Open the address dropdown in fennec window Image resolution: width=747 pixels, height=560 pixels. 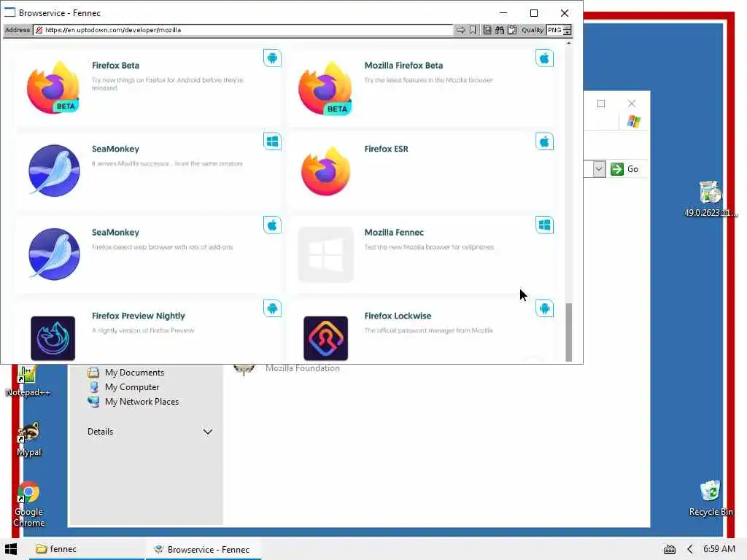click(599, 169)
